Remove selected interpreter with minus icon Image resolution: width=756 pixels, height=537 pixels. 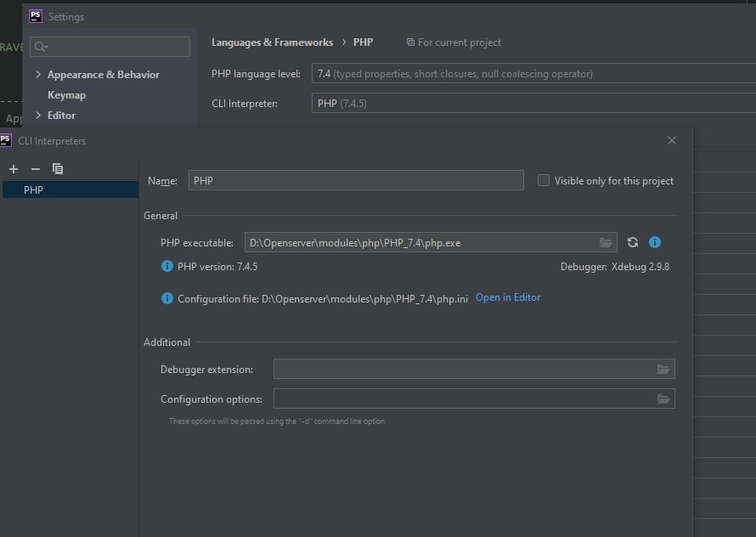[35, 169]
